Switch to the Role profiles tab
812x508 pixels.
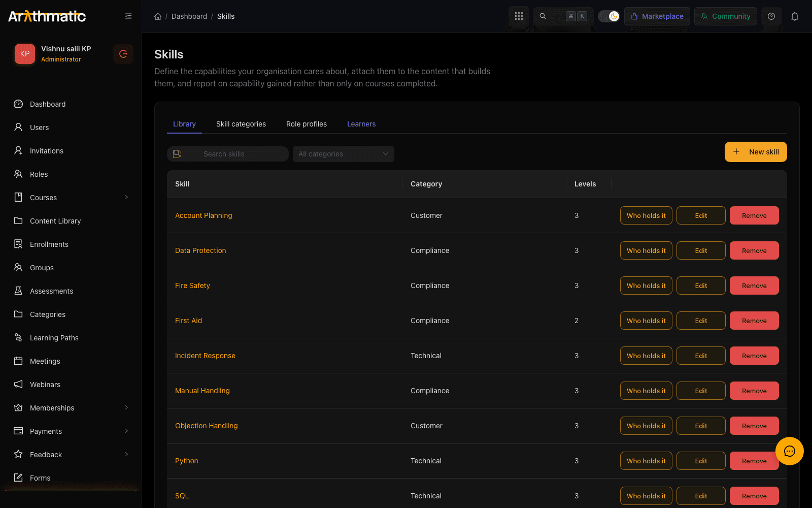click(307, 124)
